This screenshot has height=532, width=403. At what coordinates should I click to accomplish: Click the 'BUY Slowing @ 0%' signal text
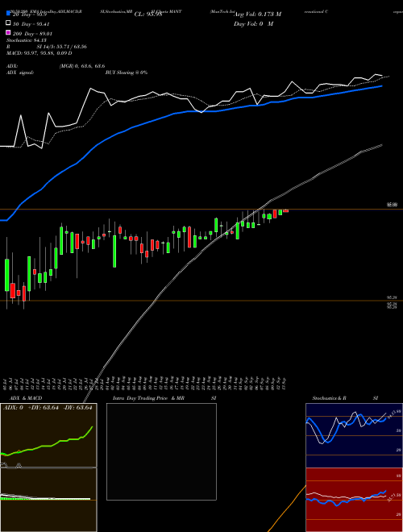[127, 73]
